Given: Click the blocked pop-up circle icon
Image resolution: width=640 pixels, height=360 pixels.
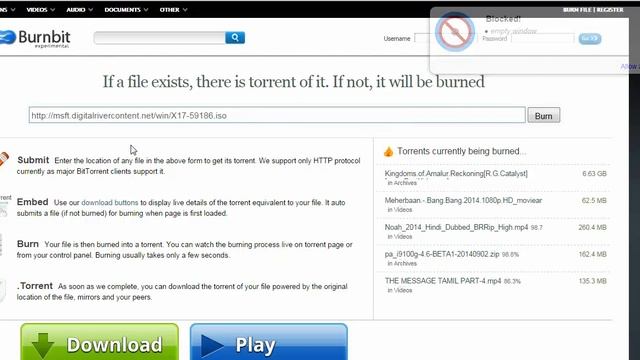Looking at the screenshot, I should 455,32.
